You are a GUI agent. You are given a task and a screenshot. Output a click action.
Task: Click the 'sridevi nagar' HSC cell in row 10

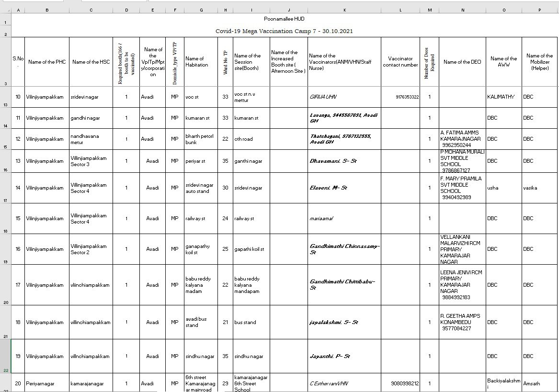[x=91, y=97]
